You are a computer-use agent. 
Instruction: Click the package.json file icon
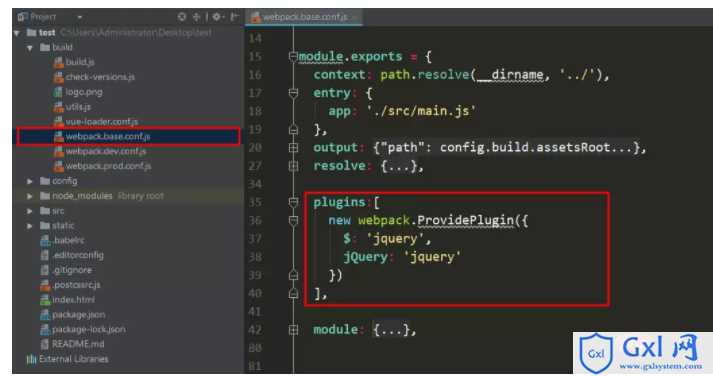coord(45,315)
